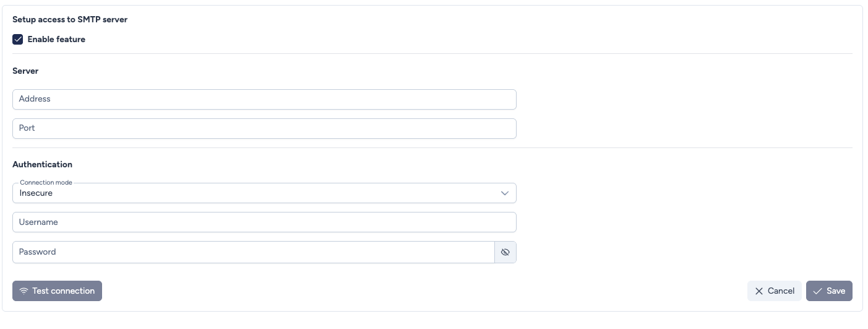The image size is (868, 329).
Task: Cancel the SMTP setup changes
Action: [775, 291]
